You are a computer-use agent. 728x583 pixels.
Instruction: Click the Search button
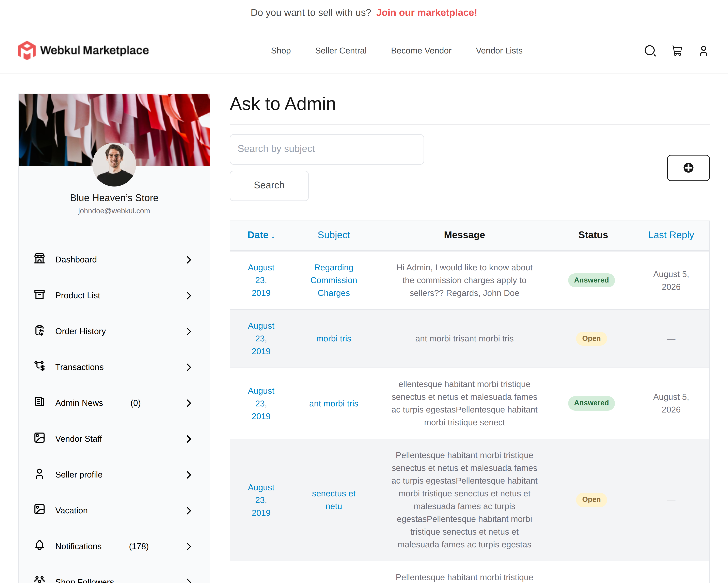click(269, 185)
